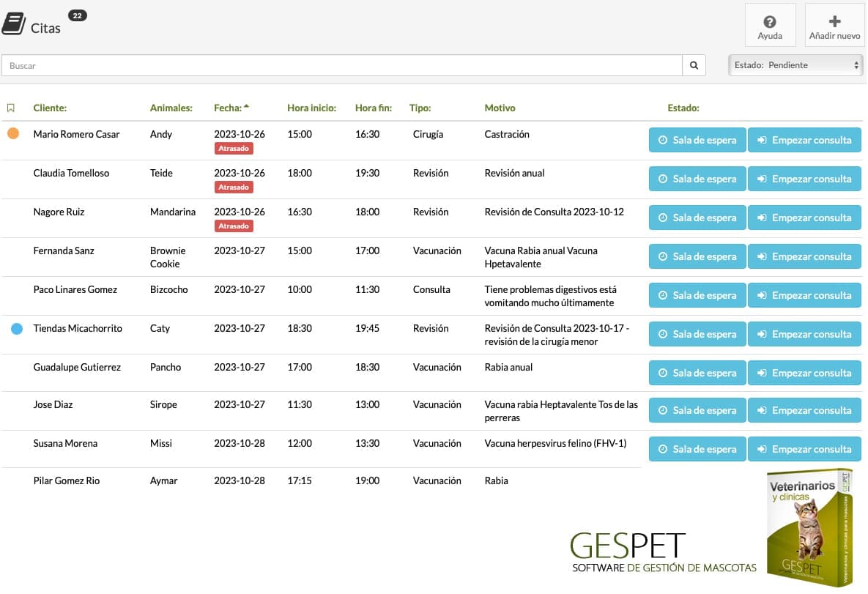
Task: Select client Fernanda Sanz
Action: (64, 250)
